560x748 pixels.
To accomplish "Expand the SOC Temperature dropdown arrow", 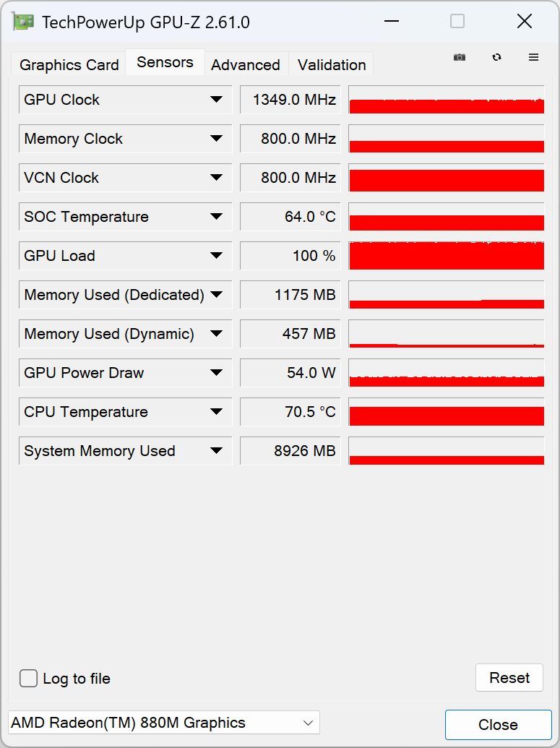I will (x=216, y=217).
